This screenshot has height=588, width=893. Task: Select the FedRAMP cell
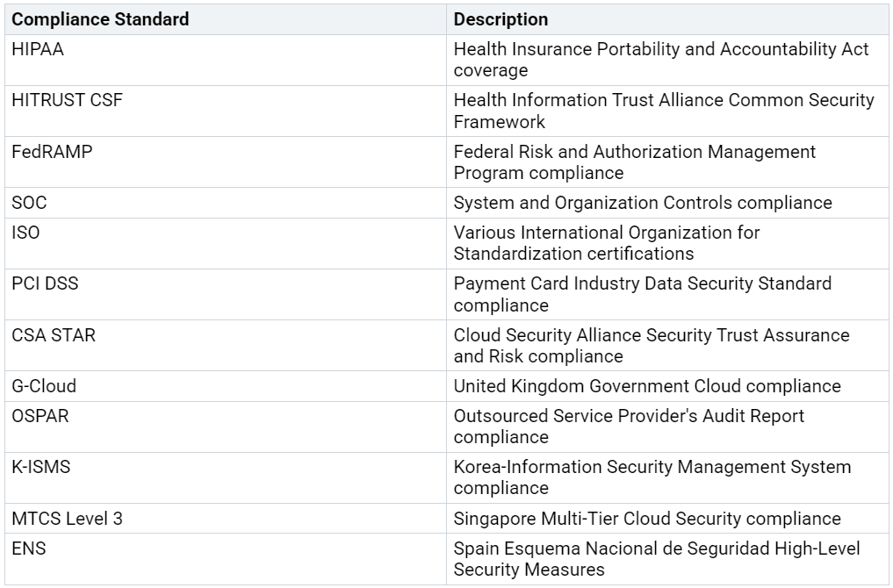[226, 162]
